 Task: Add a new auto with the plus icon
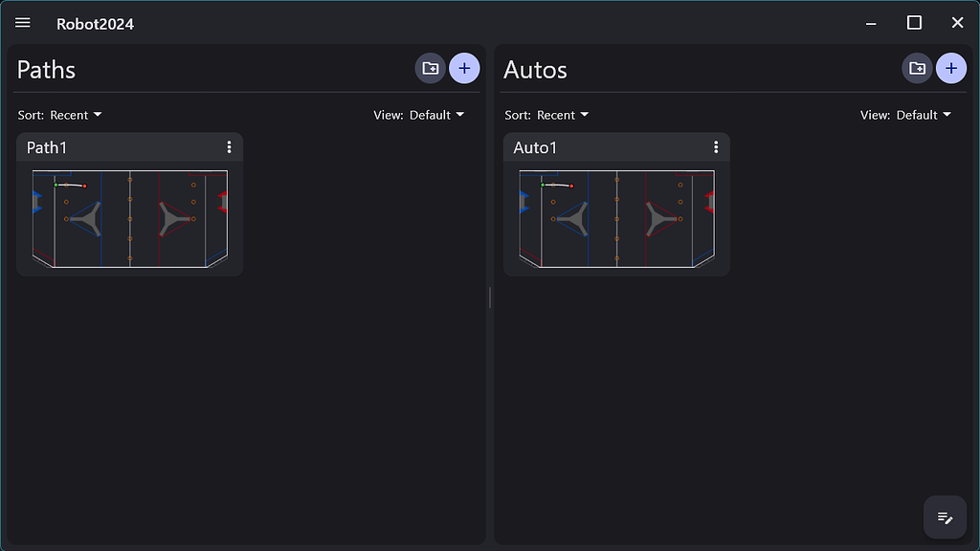(951, 68)
